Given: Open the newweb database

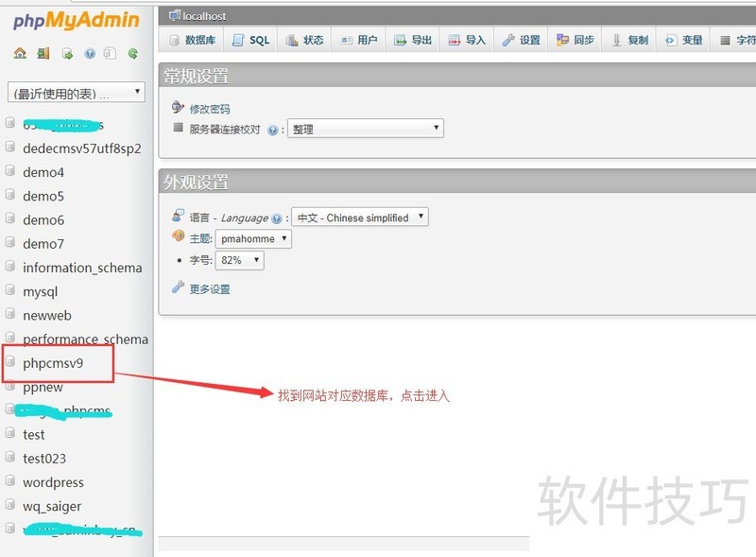Looking at the screenshot, I should coord(47,316).
